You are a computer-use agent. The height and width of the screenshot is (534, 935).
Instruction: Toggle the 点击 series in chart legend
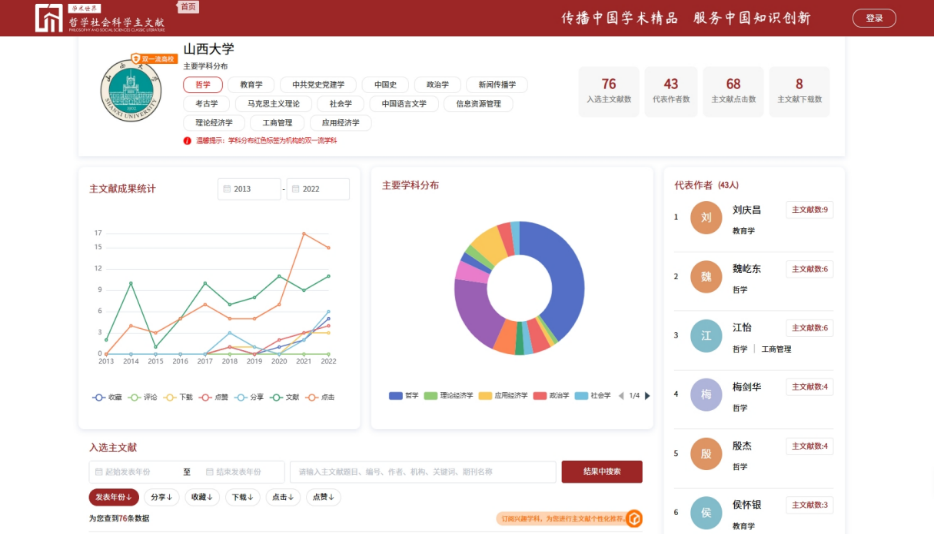pos(320,397)
